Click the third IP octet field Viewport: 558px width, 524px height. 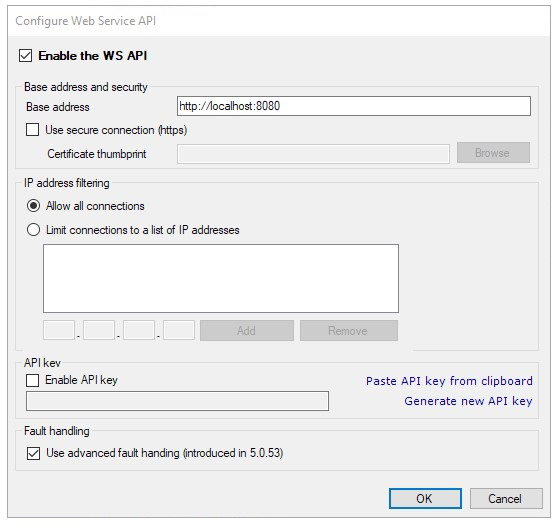point(139,330)
